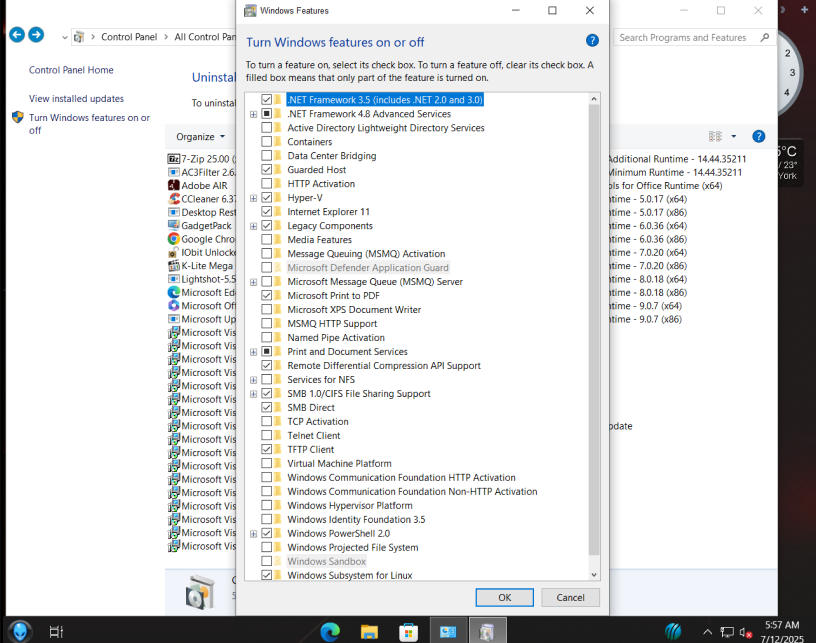
Task: Click the Control Panel breadcrumb
Action: [x=129, y=37]
